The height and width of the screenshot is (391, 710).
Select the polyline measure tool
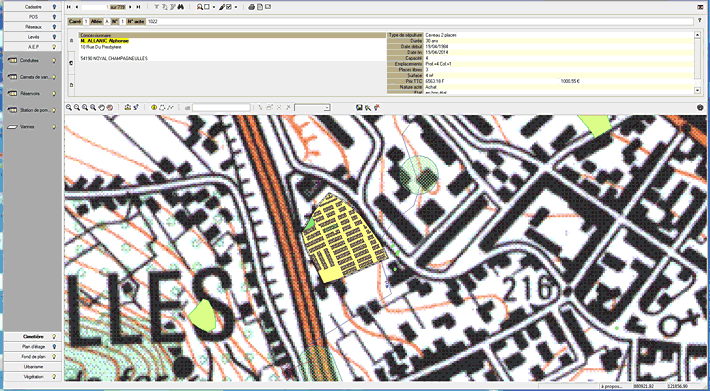(170, 107)
